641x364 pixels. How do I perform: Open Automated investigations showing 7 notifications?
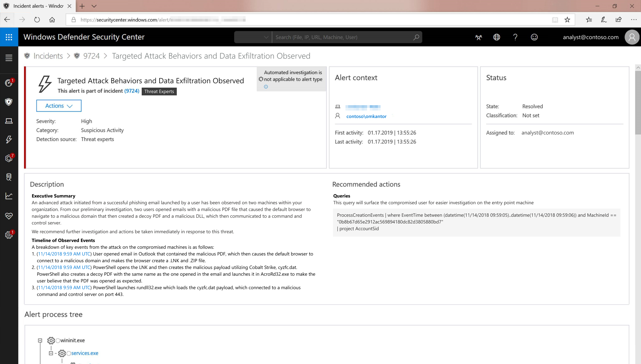(9, 158)
